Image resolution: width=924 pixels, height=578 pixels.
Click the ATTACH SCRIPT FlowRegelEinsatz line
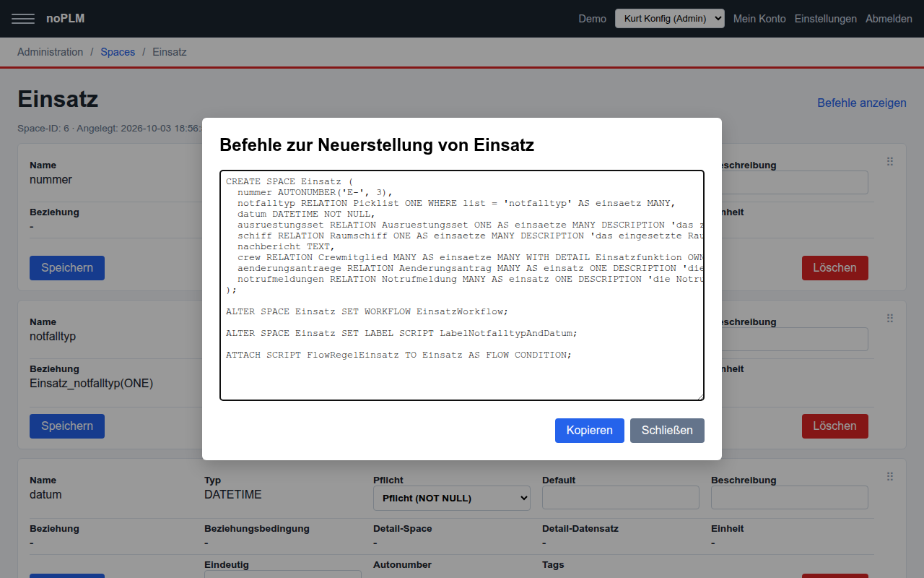pyautogui.click(x=399, y=355)
